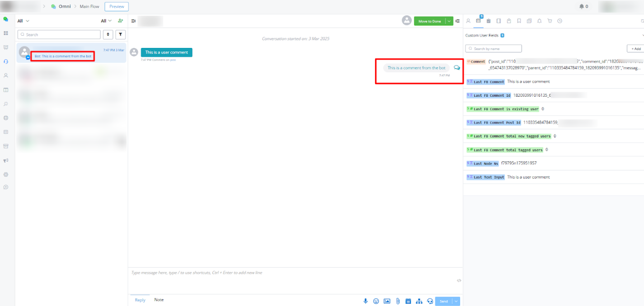
Task: Open the Move to Done dropdown arrow
Action: (x=449, y=21)
